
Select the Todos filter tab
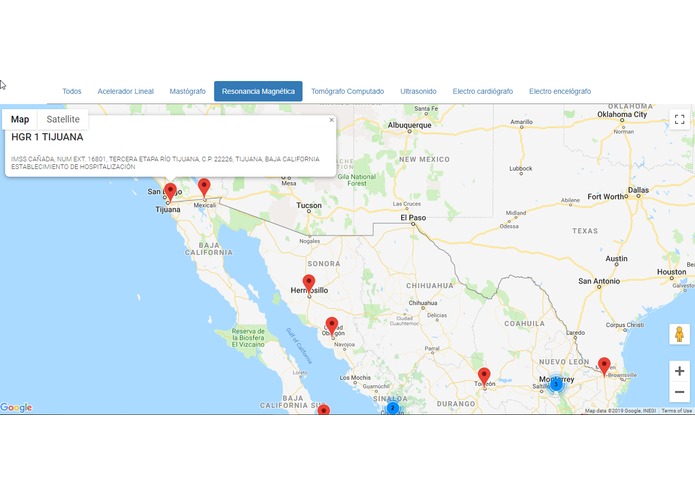[x=72, y=91]
